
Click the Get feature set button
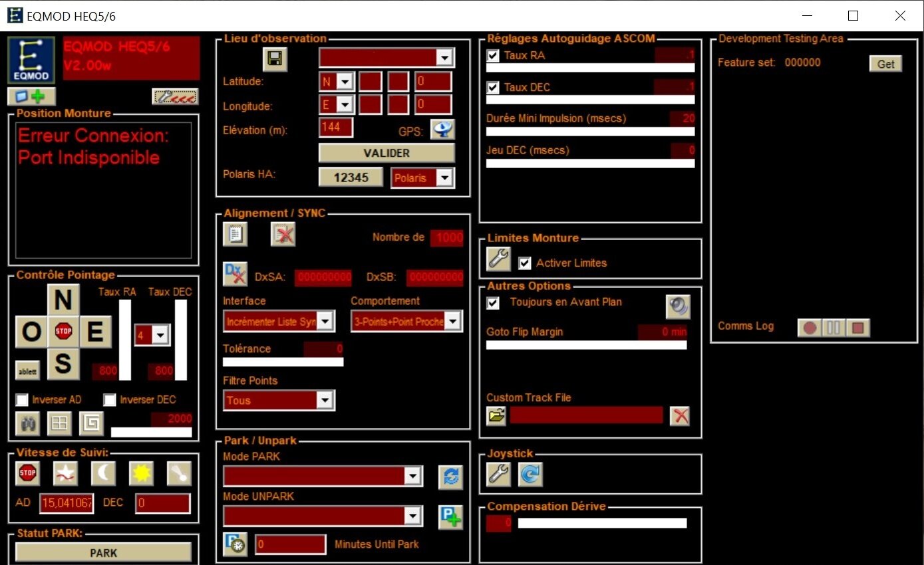886,64
